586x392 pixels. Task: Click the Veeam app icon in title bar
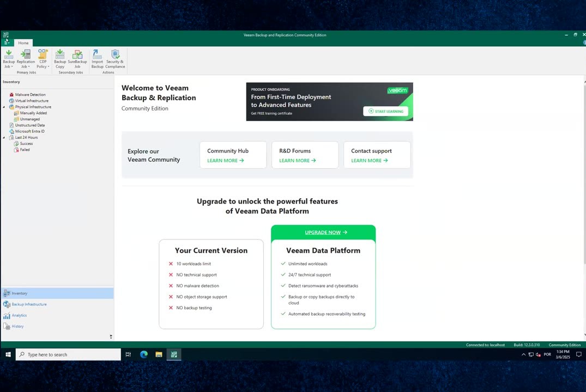[x=5, y=35]
